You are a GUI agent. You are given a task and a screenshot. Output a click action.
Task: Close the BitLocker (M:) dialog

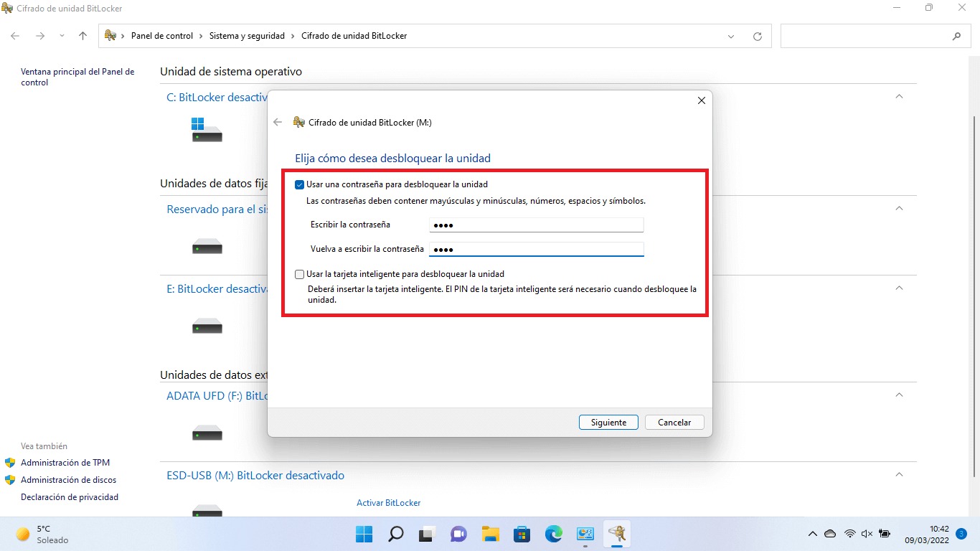702,101
